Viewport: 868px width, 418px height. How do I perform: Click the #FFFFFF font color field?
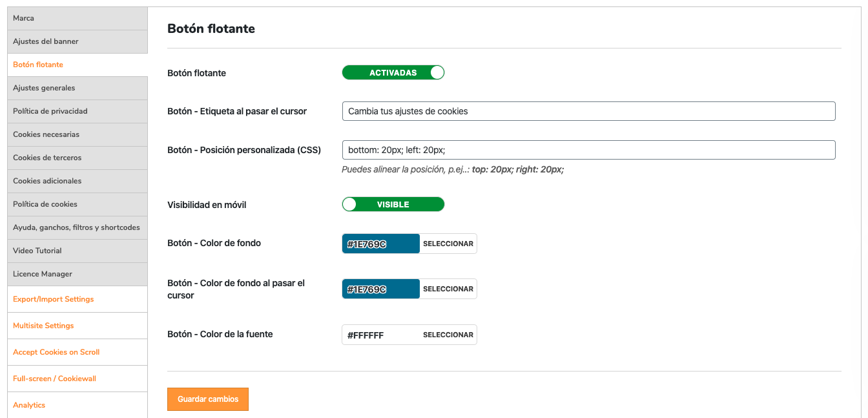coord(381,335)
